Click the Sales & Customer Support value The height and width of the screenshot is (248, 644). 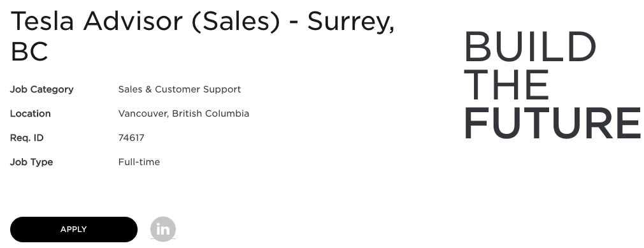(x=180, y=89)
